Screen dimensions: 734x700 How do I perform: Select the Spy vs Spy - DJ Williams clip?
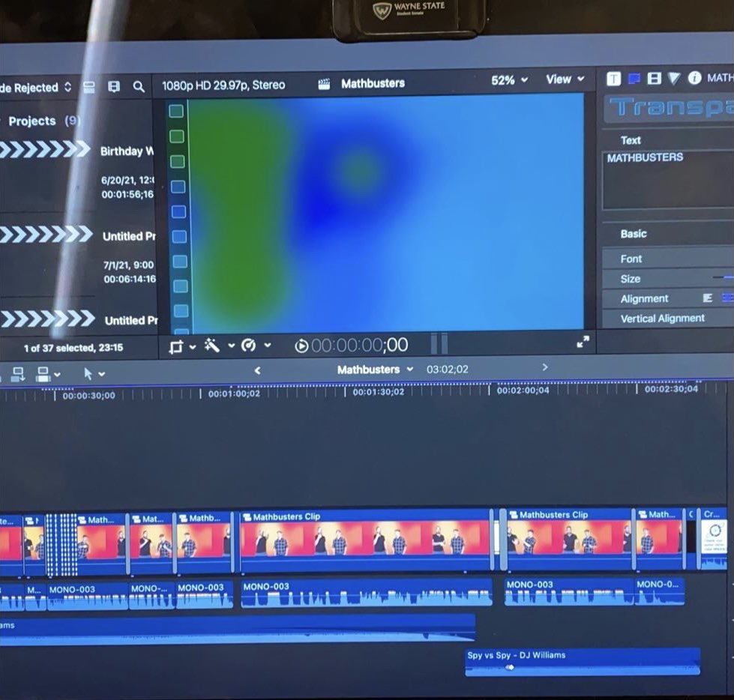click(583, 661)
